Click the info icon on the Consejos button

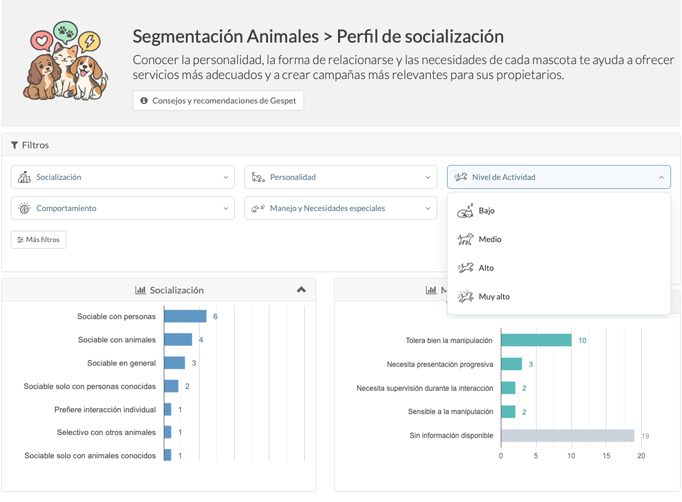click(144, 100)
